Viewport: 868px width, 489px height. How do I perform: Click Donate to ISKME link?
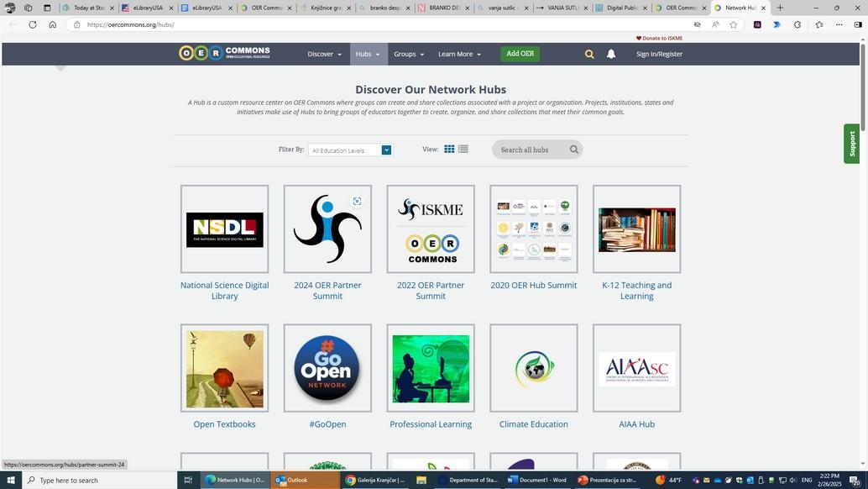tap(659, 38)
